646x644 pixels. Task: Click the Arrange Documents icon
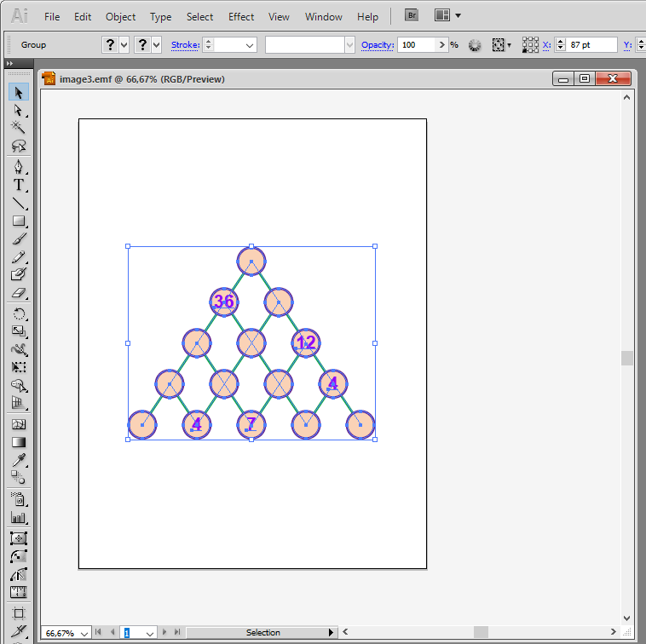point(442,15)
